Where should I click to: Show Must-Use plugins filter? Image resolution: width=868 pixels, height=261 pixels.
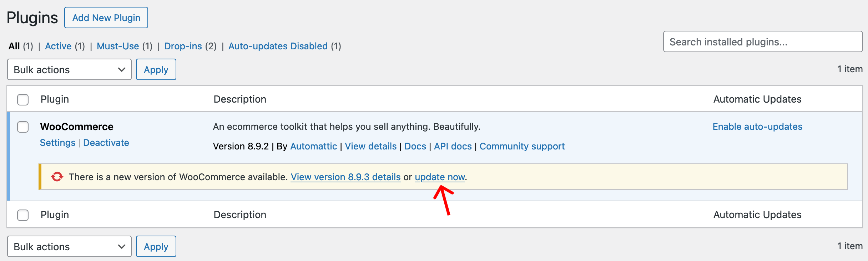coord(118,46)
